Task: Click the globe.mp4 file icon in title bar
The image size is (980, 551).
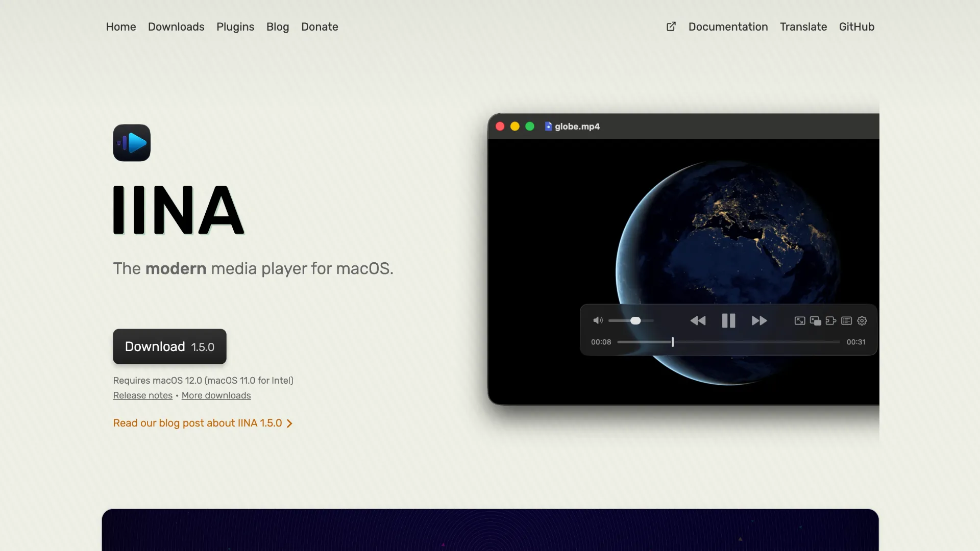Action: pos(548,126)
